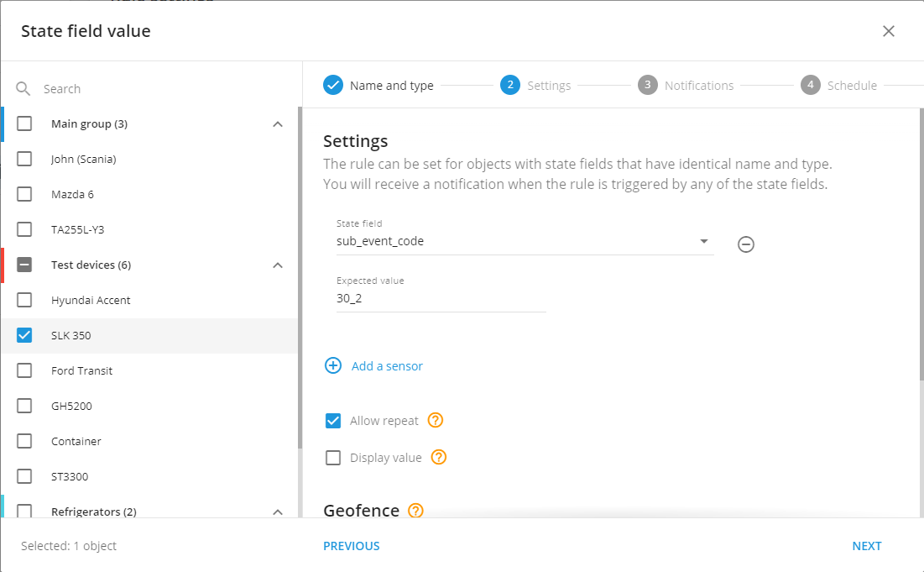
Task: Remove the sub_event_code state field
Action: (x=745, y=244)
